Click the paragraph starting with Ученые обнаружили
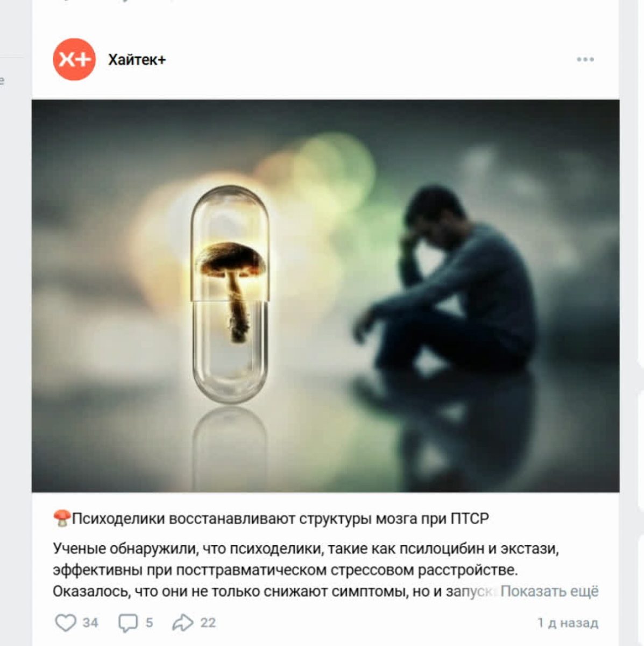This screenshot has width=644, height=646. click(325, 570)
